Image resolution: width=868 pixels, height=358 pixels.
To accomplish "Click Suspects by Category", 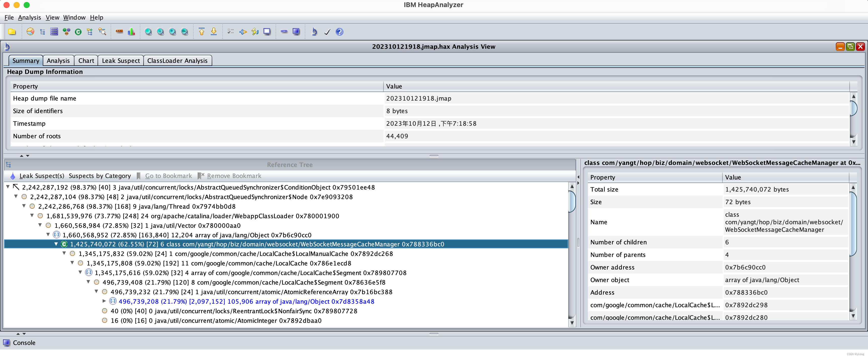I will (x=100, y=176).
